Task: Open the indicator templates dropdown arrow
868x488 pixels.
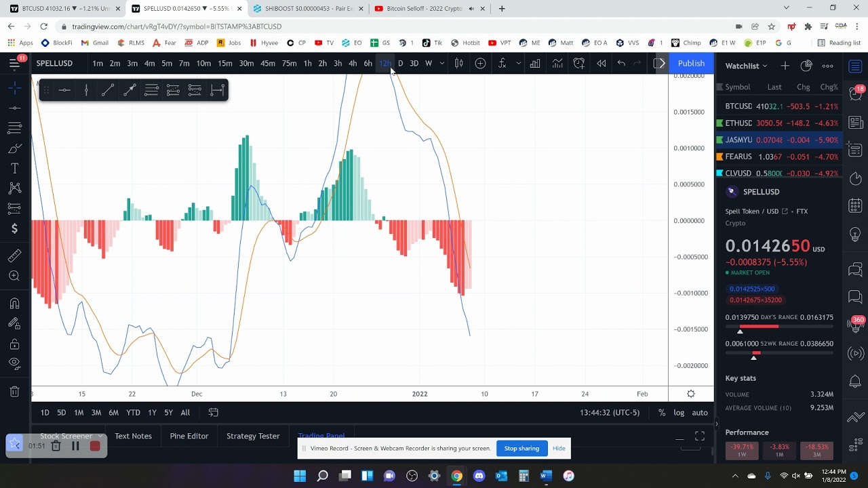Action: pos(518,63)
